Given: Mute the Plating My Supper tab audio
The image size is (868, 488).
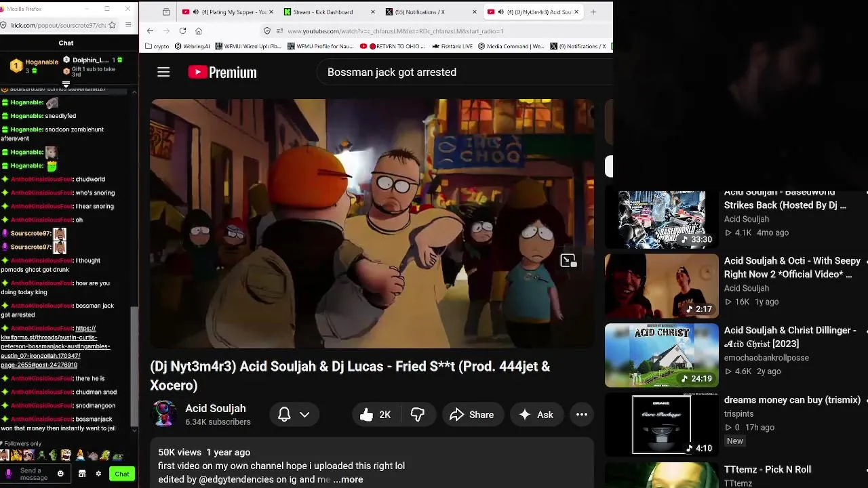Looking at the screenshot, I should click(196, 12).
